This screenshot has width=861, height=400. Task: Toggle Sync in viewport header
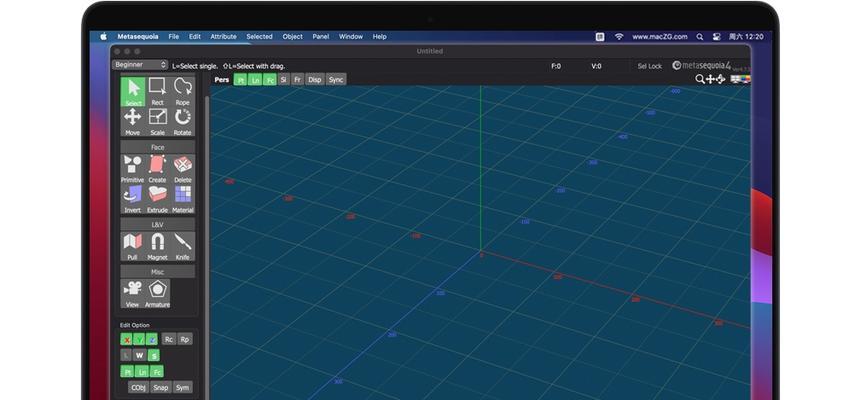click(x=336, y=80)
